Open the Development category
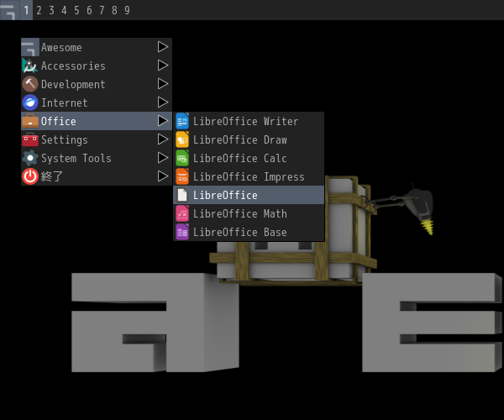The height and width of the screenshot is (420, 504). (x=97, y=84)
